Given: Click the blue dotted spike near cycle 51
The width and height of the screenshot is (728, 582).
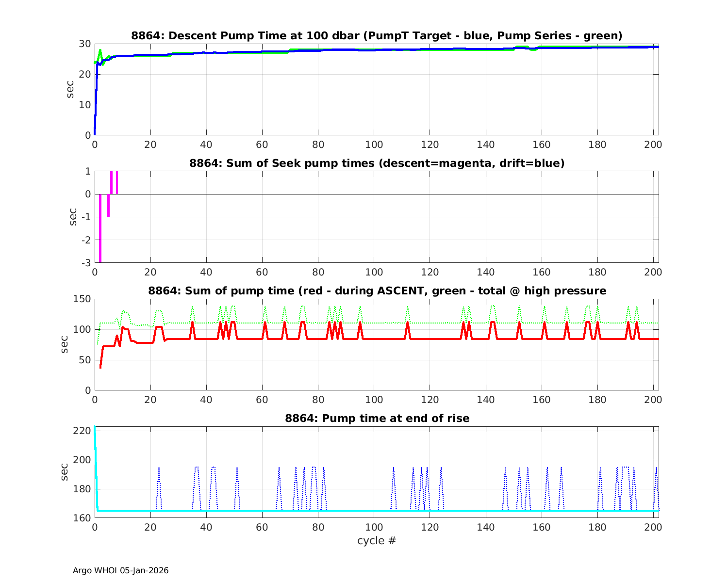Looking at the screenshot, I should click(237, 469).
